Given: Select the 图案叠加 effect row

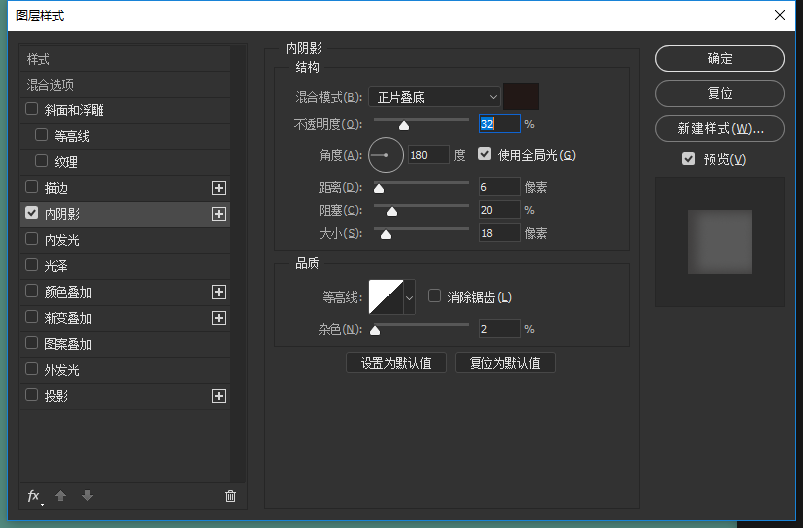Looking at the screenshot, I should point(124,344).
